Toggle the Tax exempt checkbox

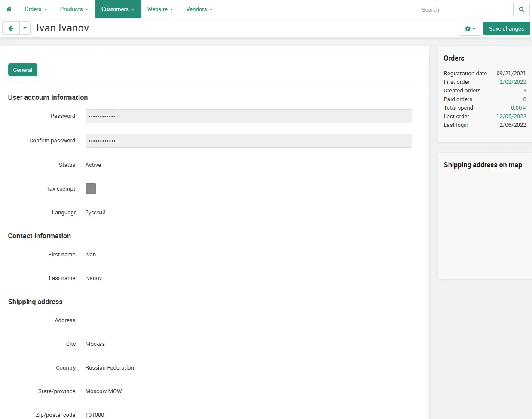91,188
